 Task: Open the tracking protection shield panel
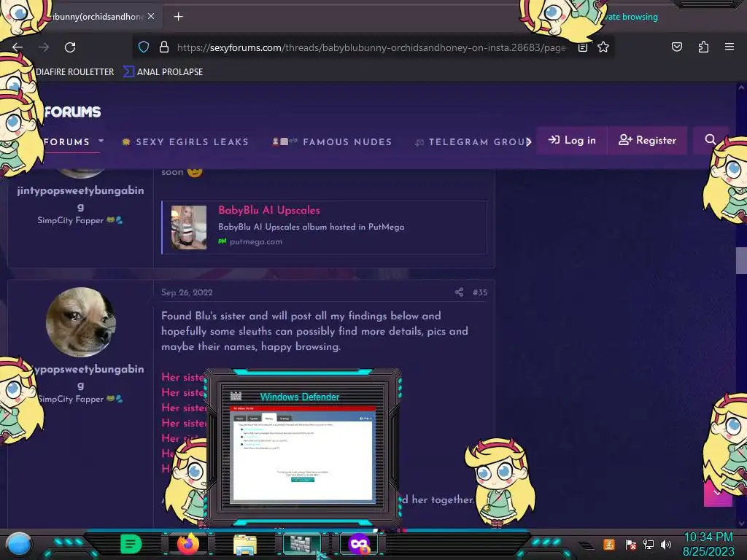tap(144, 47)
